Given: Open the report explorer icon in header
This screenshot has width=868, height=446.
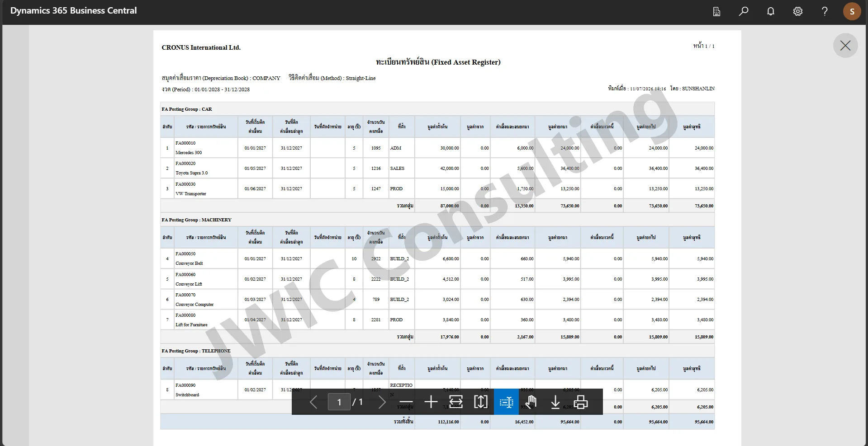Looking at the screenshot, I should click(x=716, y=12).
